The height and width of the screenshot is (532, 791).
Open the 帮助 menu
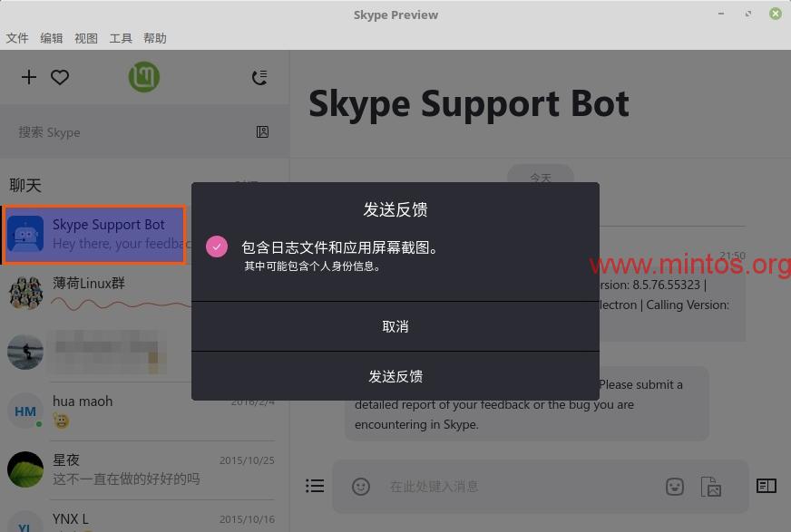point(155,38)
